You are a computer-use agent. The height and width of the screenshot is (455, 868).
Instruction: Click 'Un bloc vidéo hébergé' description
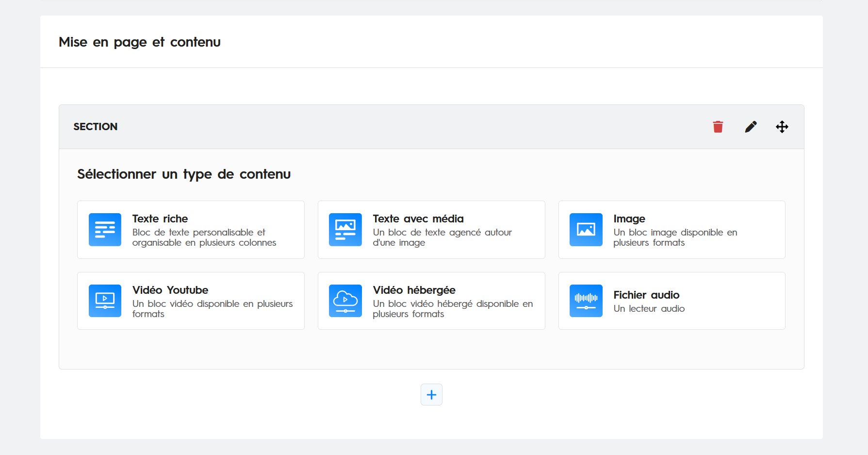coord(453,309)
